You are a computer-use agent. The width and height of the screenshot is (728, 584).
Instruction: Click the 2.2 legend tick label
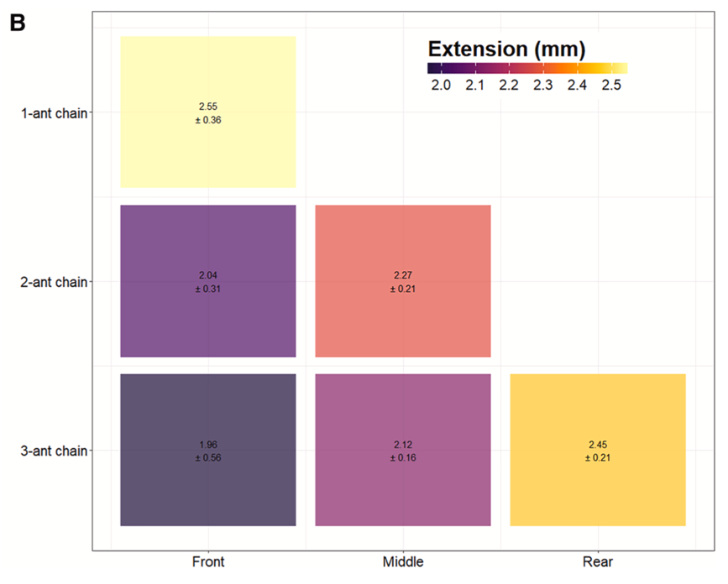[x=508, y=86]
